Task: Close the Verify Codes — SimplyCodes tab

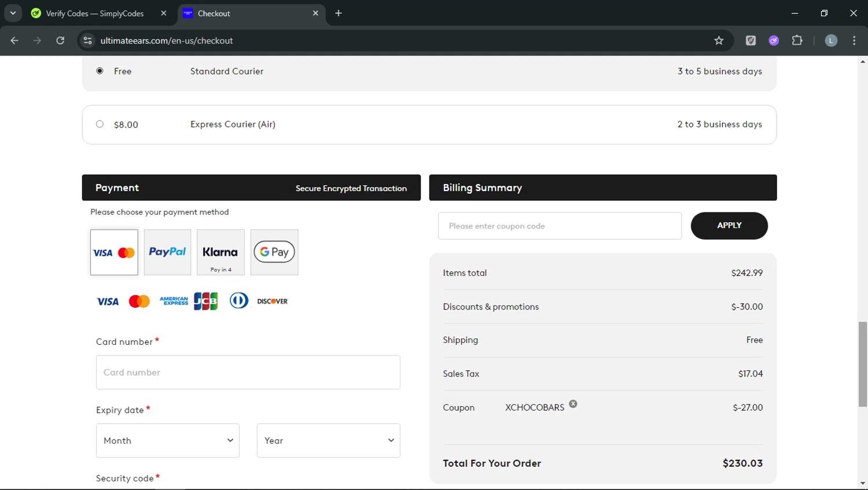Action: (x=164, y=13)
